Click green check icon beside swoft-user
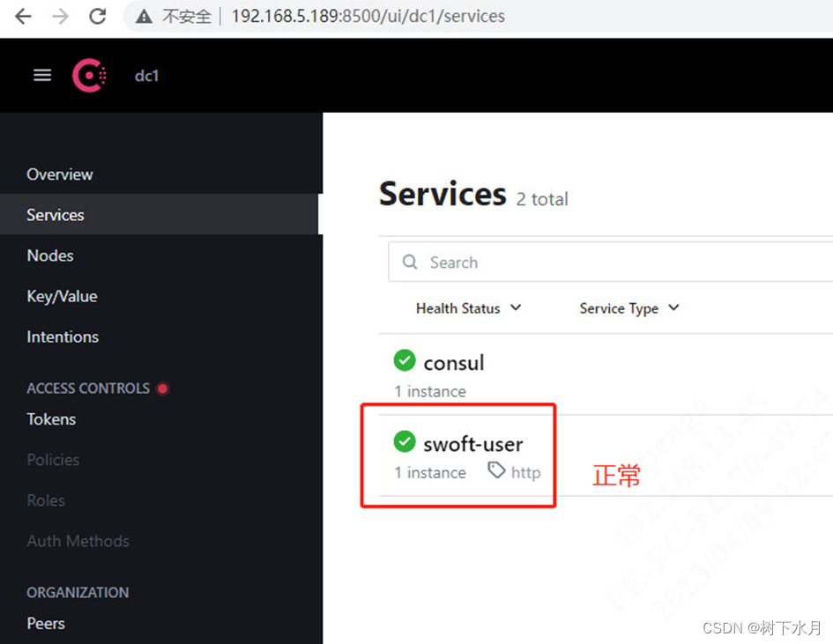Viewport: 833px width, 644px height. click(405, 441)
